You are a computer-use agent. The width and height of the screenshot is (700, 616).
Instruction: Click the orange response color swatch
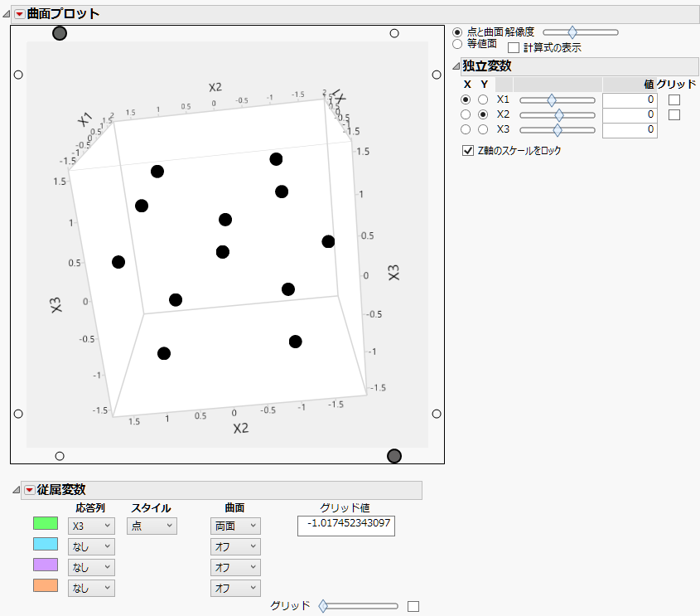(x=46, y=585)
